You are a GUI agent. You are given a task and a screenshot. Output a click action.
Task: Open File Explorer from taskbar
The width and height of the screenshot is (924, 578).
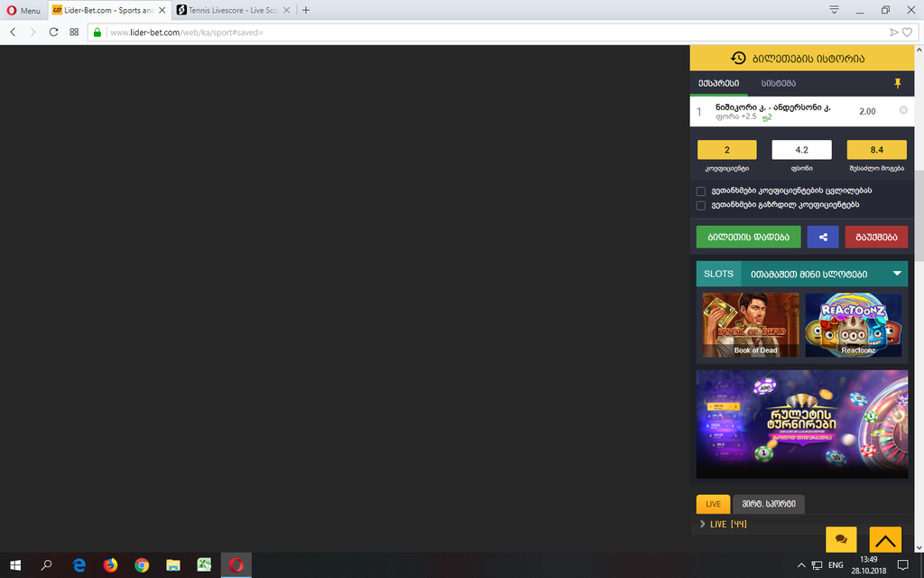[x=172, y=565]
